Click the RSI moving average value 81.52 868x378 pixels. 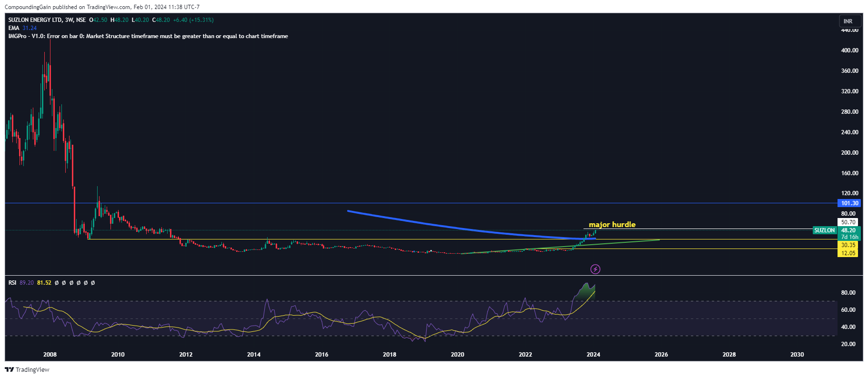pyautogui.click(x=44, y=283)
